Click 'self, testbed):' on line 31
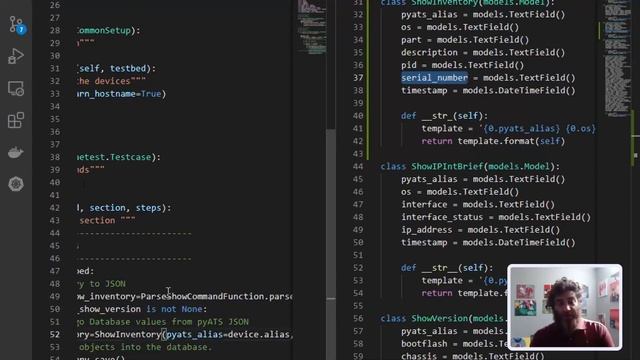This screenshot has width=640, height=360. [118, 68]
